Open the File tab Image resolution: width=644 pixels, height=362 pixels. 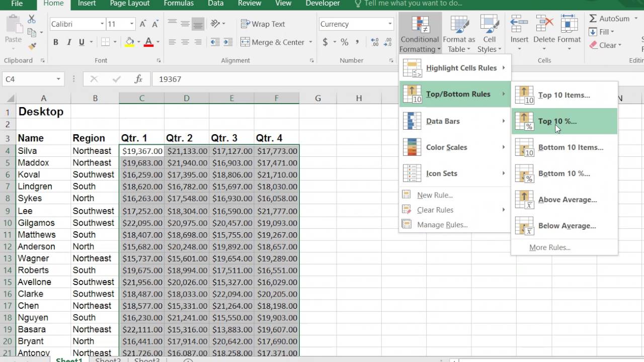click(17, 4)
